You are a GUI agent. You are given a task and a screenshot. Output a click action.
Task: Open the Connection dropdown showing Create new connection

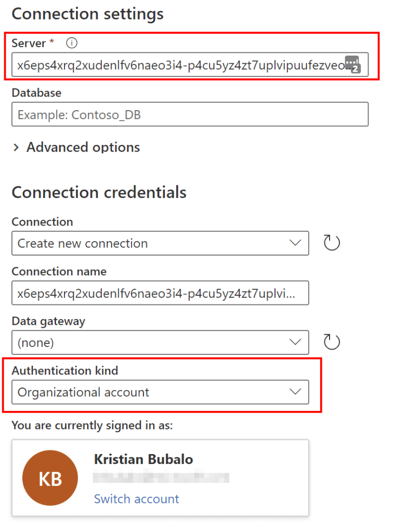tap(156, 243)
